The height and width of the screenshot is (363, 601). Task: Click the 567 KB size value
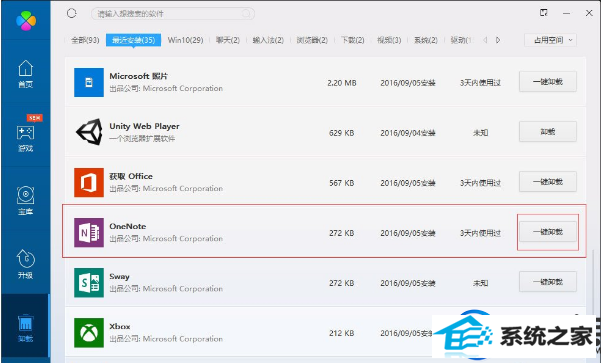[x=341, y=183]
